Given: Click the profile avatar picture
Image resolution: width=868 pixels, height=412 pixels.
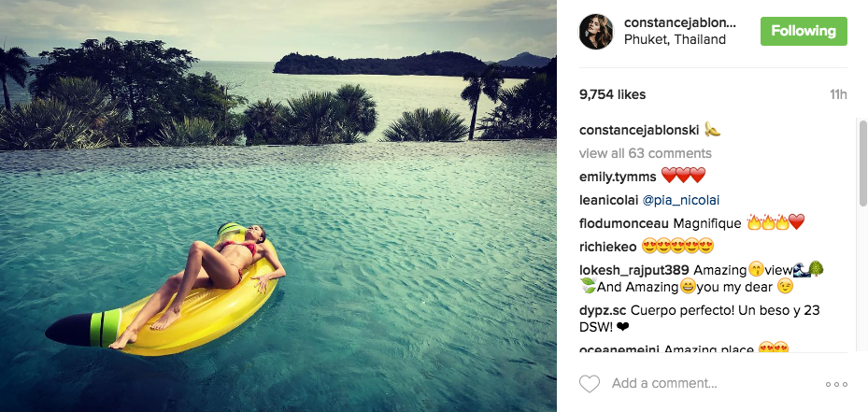Looking at the screenshot, I should 596,32.
